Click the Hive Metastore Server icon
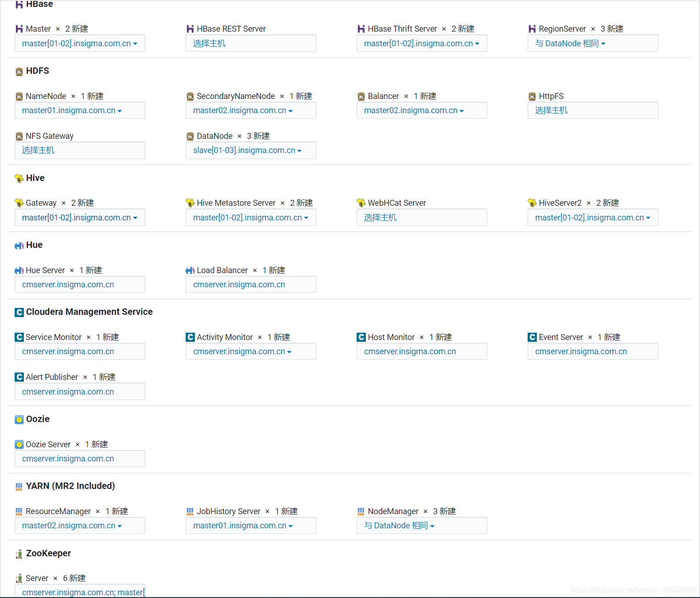700x598 pixels. click(x=190, y=203)
